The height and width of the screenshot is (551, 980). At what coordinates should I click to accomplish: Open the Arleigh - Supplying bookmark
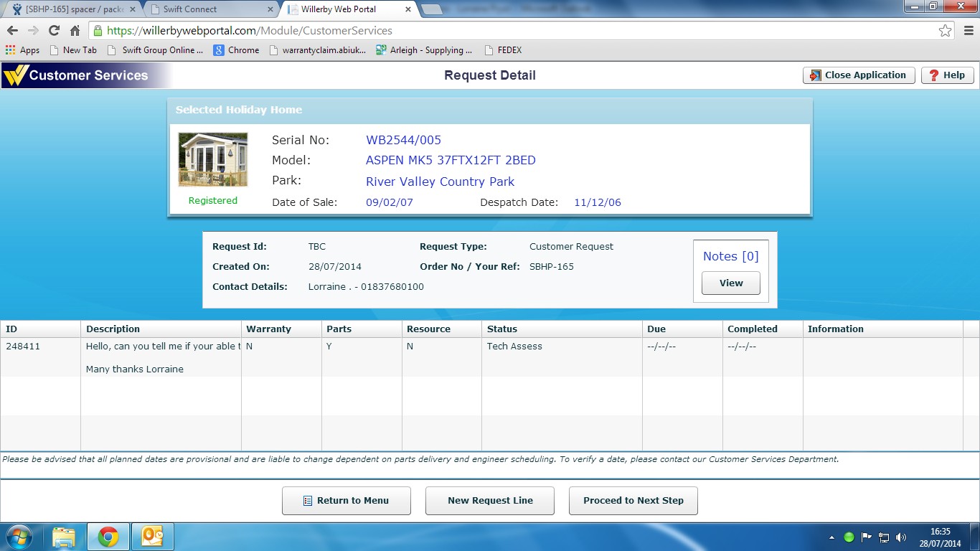(x=424, y=50)
